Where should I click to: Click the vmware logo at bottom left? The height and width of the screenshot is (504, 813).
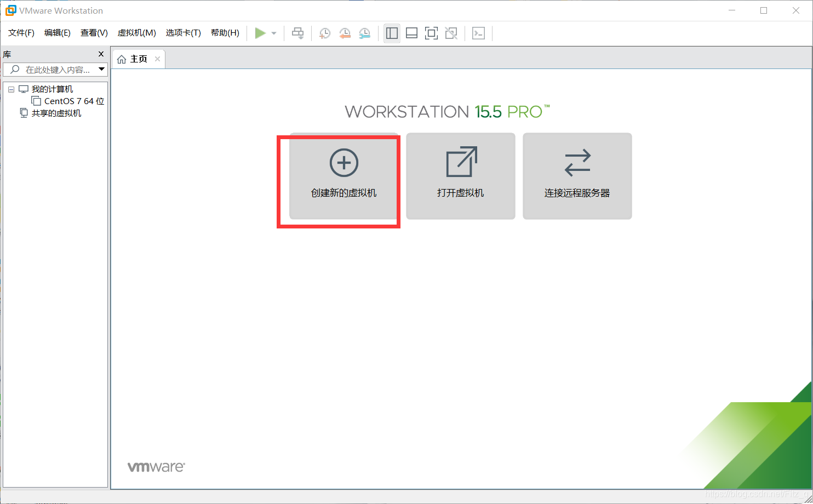(x=156, y=467)
